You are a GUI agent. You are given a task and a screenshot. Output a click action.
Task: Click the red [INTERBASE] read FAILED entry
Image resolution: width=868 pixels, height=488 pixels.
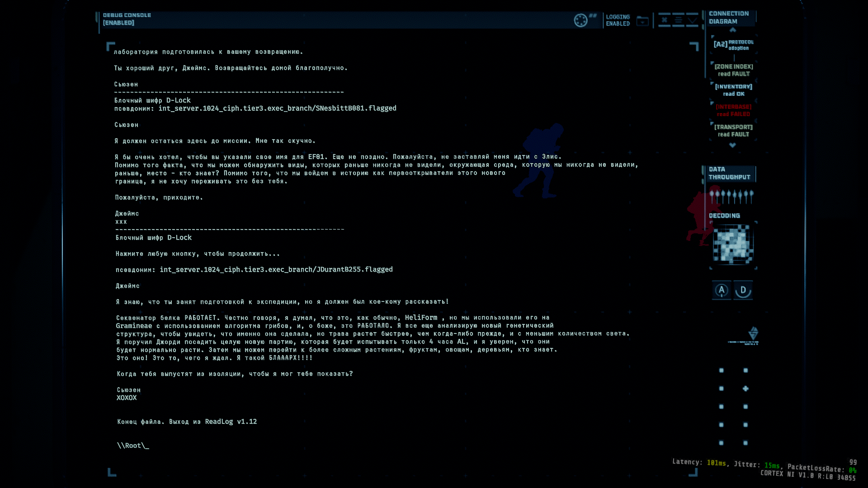pyautogui.click(x=733, y=110)
